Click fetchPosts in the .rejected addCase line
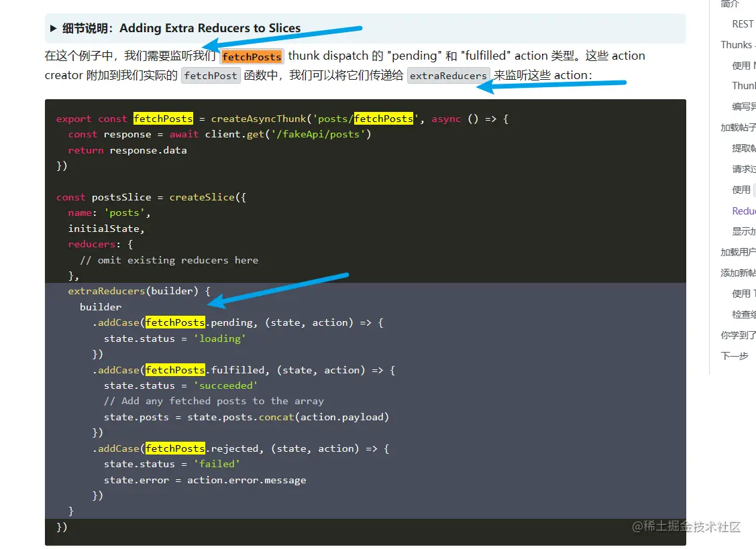Screen dimensions: 756x549 click(175, 448)
